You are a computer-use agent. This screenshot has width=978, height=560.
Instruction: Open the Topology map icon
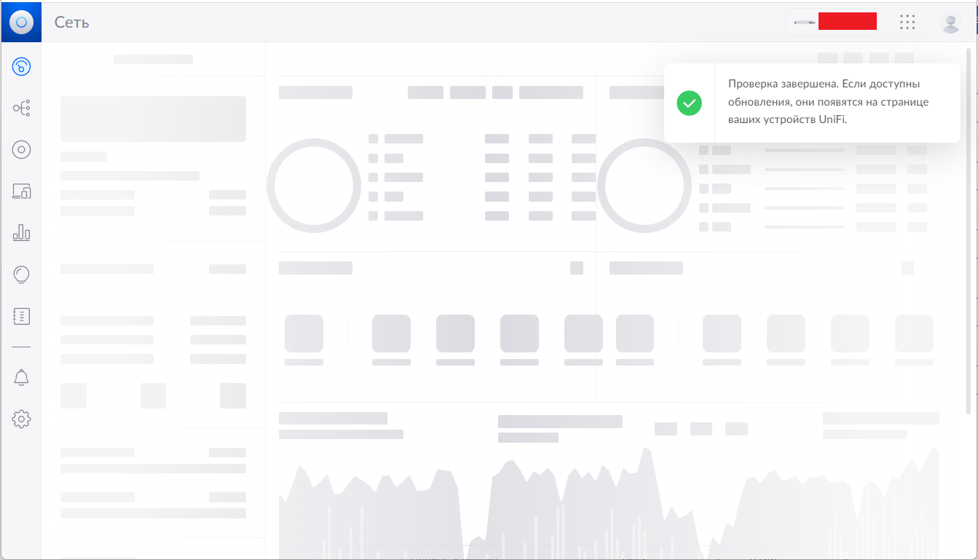pos(21,109)
